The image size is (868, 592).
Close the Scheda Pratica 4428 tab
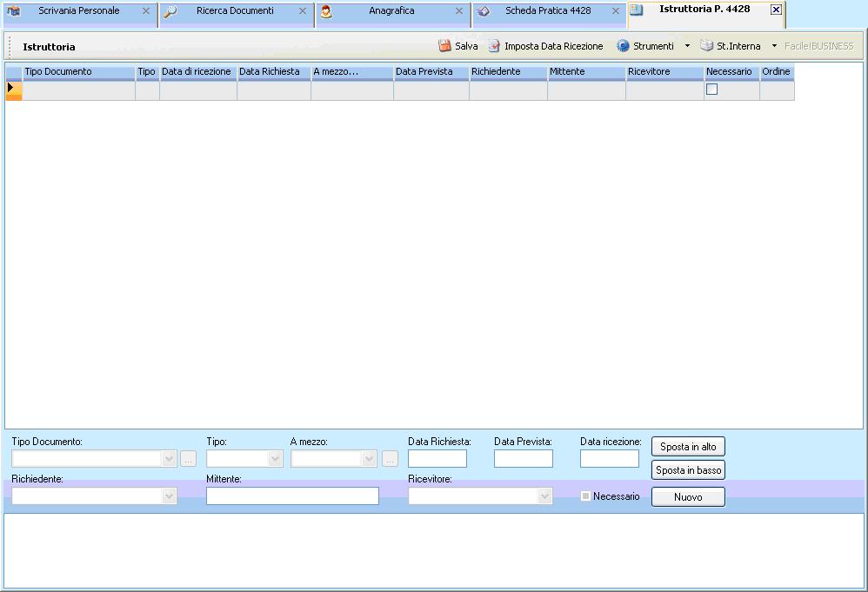[x=615, y=10]
